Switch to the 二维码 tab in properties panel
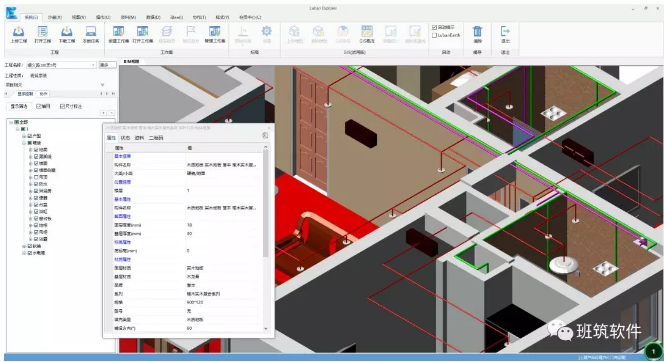The width and height of the screenshot is (664, 362). (156, 138)
